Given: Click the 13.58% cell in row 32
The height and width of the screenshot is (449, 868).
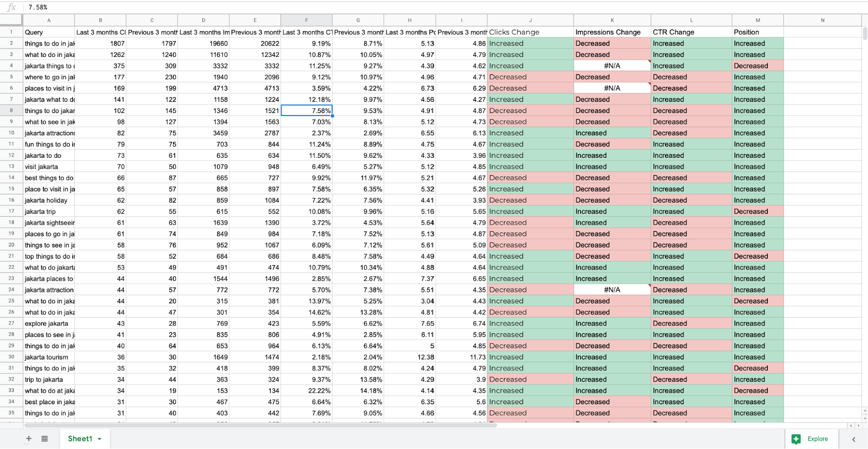Looking at the screenshot, I should pyautogui.click(x=358, y=379).
